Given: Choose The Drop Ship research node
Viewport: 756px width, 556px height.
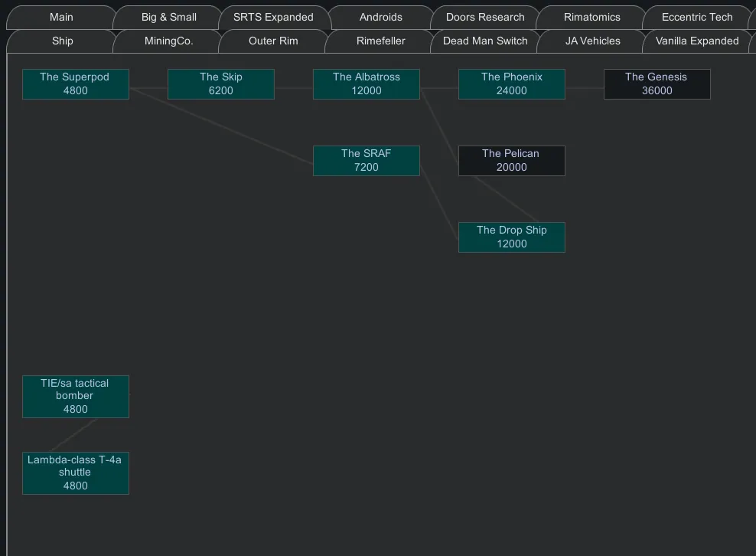Looking at the screenshot, I should point(511,237).
